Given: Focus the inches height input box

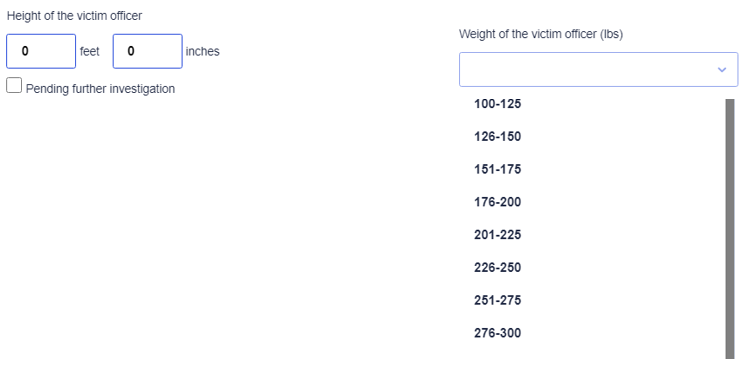Looking at the screenshot, I should pos(147,51).
